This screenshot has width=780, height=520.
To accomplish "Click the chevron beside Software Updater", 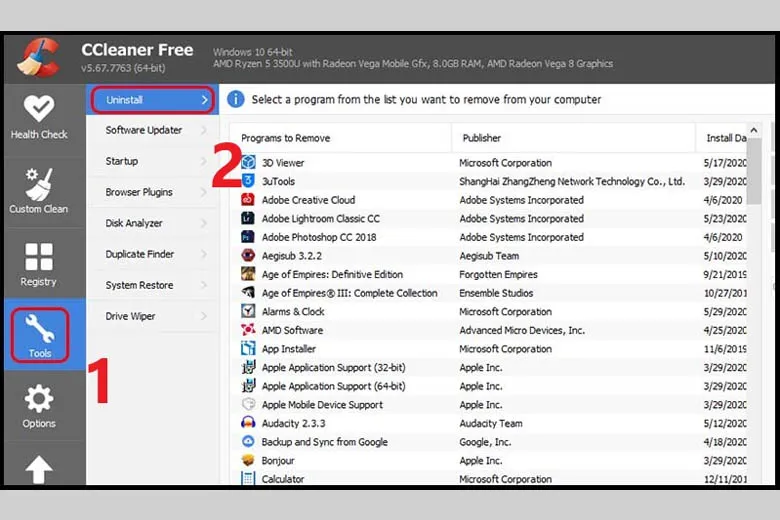I will click(204, 130).
